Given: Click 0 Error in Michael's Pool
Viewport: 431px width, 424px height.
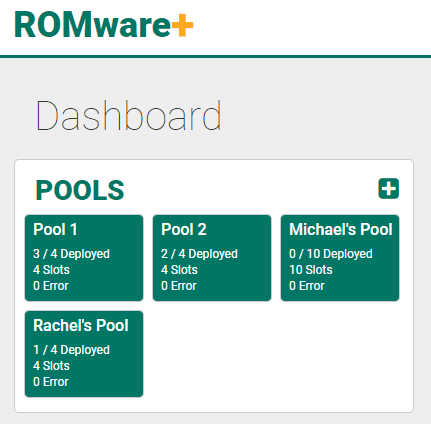Looking at the screenshot, I should click(x=307, y=286).
